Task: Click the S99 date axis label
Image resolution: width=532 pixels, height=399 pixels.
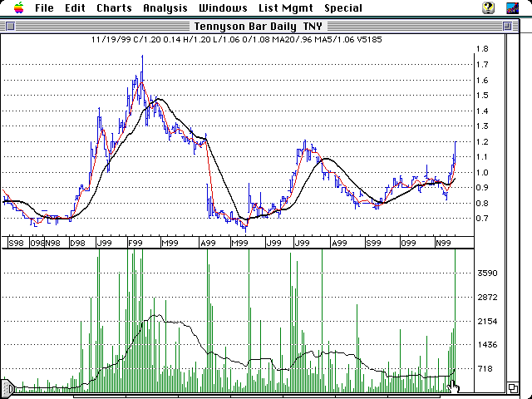Action: [x=373, y=244]
